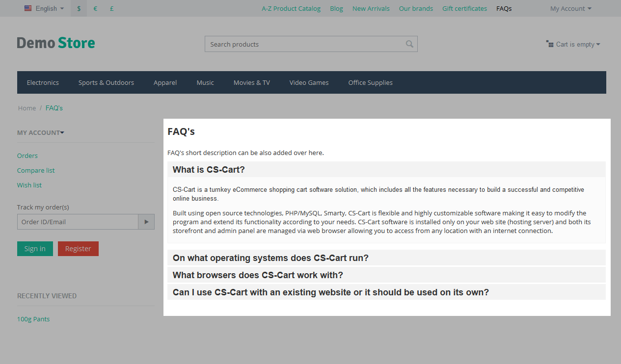Open the Video Games category
The height and width of the screenshot is (364, 621).
pos(309,82)
